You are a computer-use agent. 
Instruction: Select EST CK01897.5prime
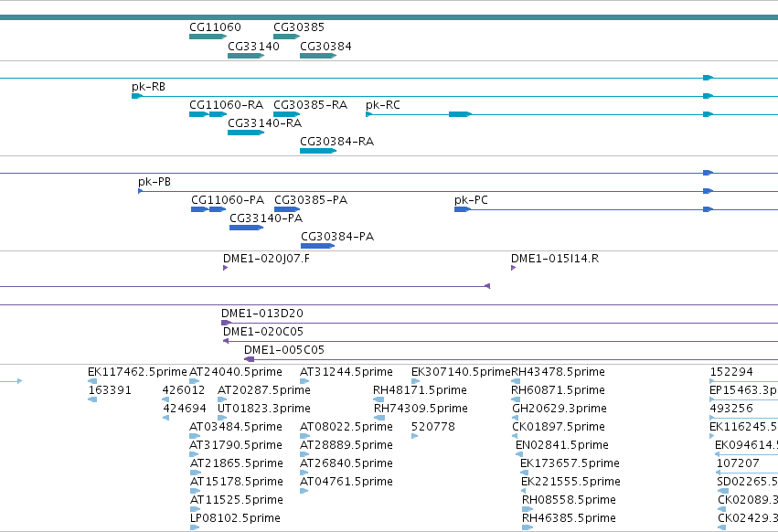point(515,436)
